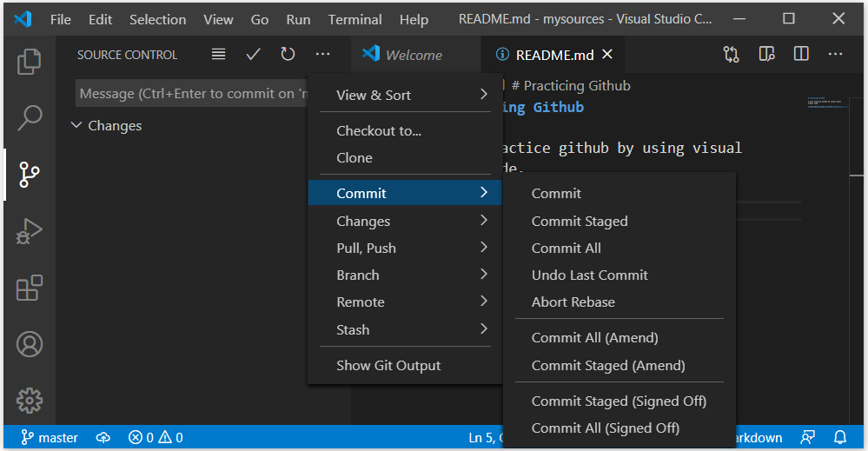The height and width of the screenshot is (451, 868).
Task: Open the Manage gear icon
Action: point(30,400)
